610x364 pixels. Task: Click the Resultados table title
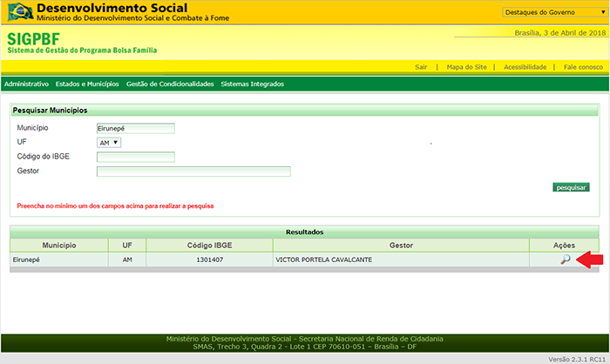(x=305, y=233)
